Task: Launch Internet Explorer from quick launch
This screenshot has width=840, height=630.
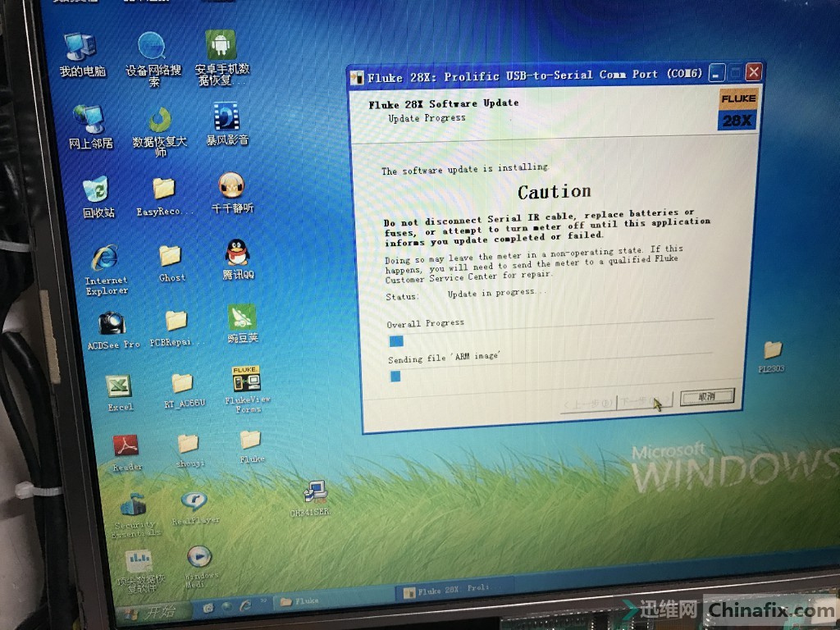Action: (x=245, y=605)
